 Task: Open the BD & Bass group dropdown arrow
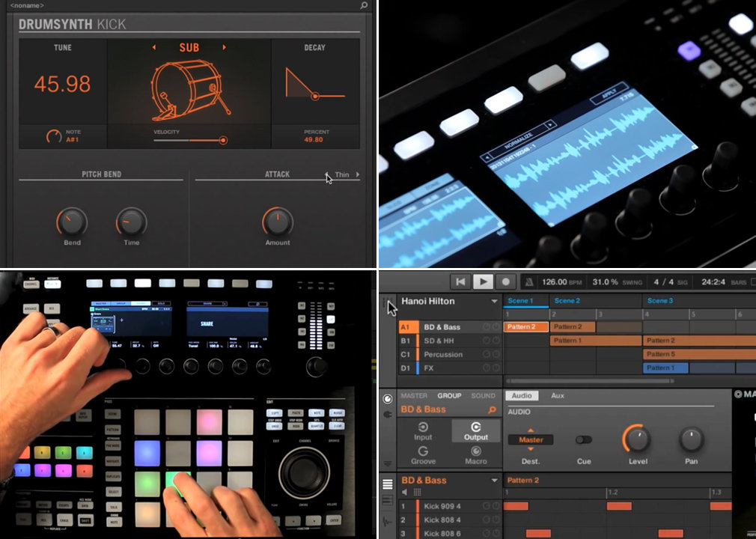[494, 481]
